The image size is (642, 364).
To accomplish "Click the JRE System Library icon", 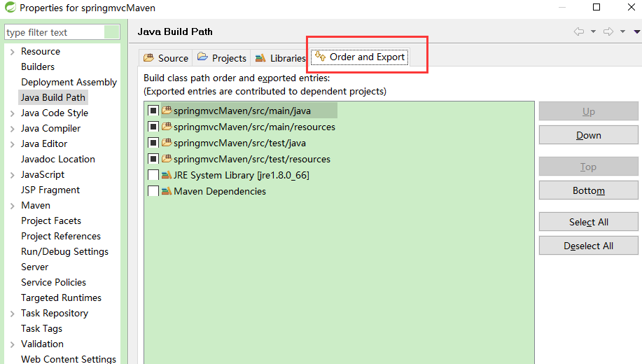I will pos(167,175).
